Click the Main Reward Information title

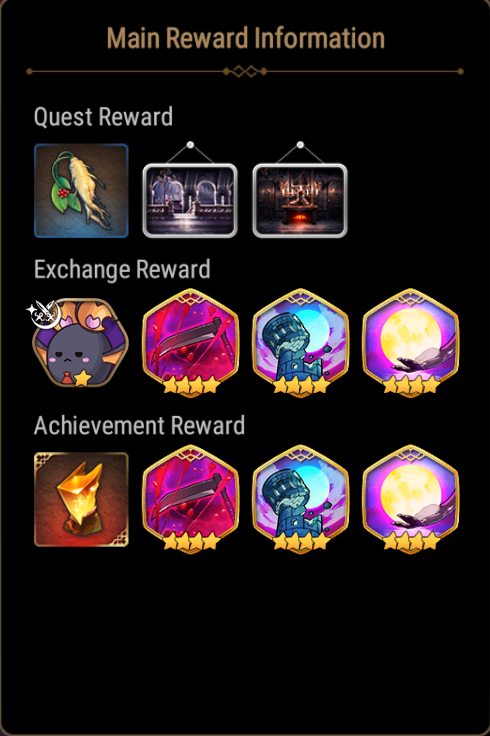coord(245,38)
